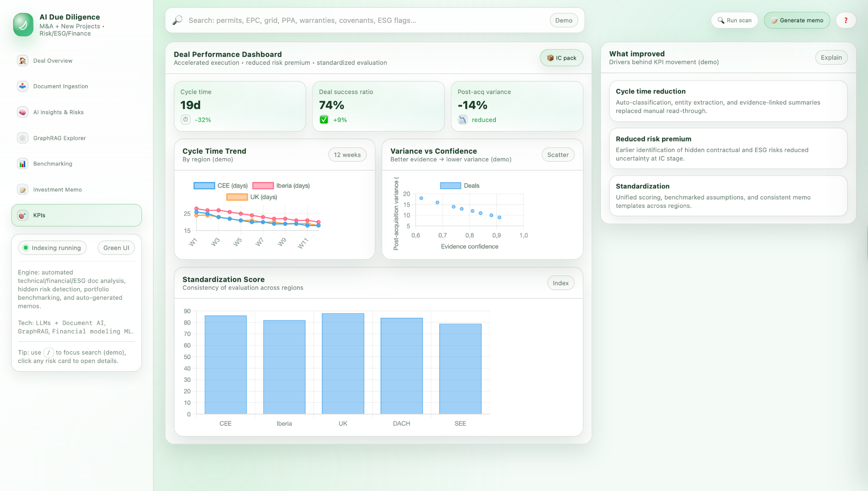Click the red question mark help button
The width and height of the screenshot is (868, 491).
click(x=846, y=20)
